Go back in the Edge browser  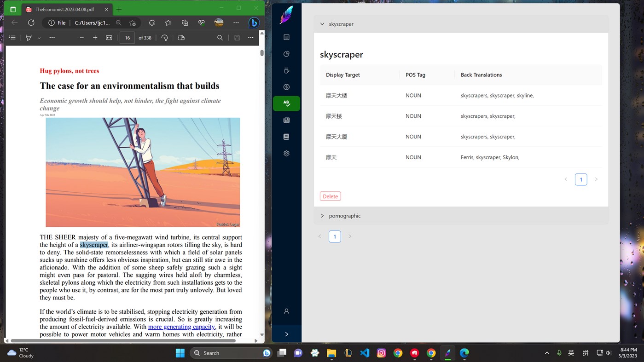click(15, 23)
